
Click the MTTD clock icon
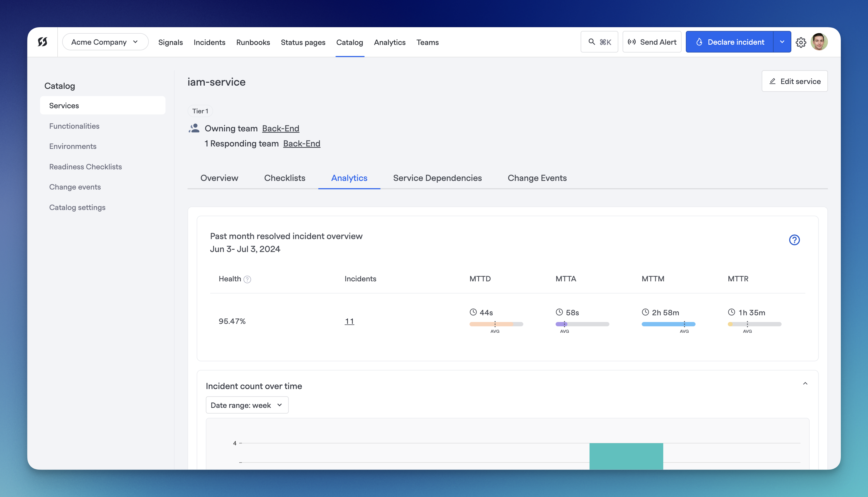coord(473,312)
